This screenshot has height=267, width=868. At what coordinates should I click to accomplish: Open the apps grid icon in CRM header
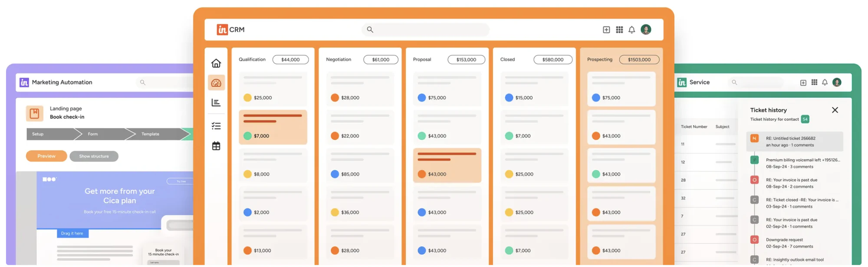pos(619,30)
